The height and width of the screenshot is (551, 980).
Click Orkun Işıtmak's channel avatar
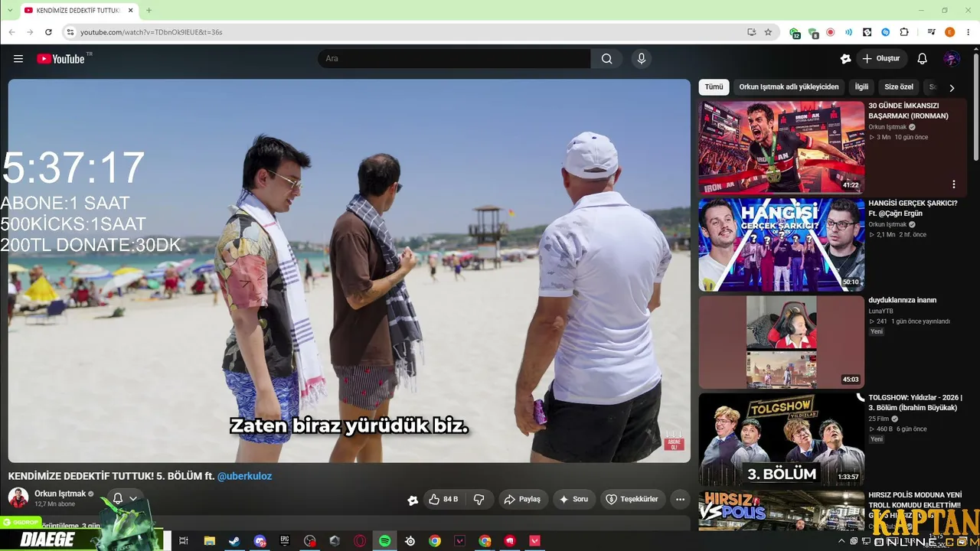tap(18, 498)
